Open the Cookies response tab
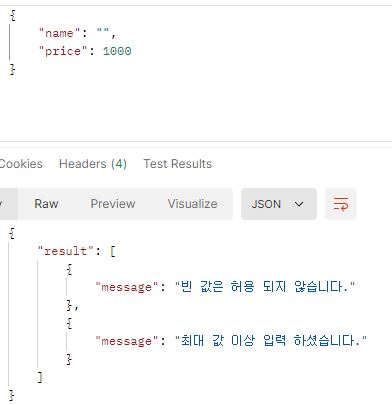Screen dimensions: 392x405 click(21, 164)
